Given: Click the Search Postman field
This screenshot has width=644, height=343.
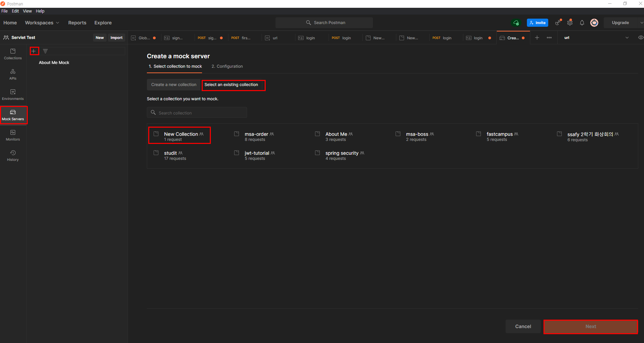Looking at the screenshot, I should [324, 23].
